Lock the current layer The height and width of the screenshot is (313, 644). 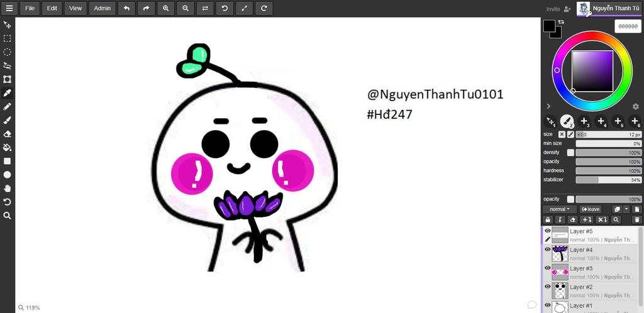548,220
